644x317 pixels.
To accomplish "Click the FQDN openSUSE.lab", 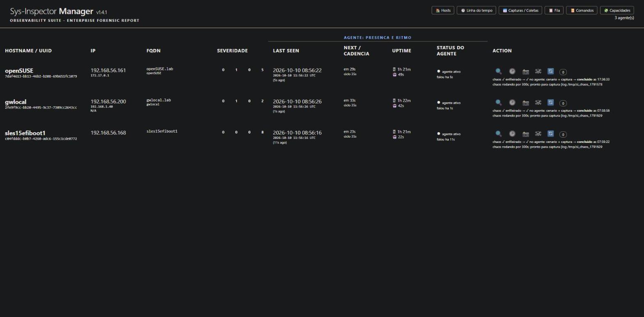I will pos(160,69).
